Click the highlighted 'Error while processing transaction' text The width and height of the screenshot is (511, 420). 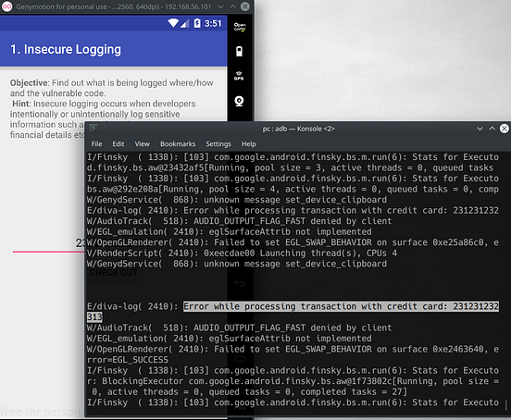[341, 306]
